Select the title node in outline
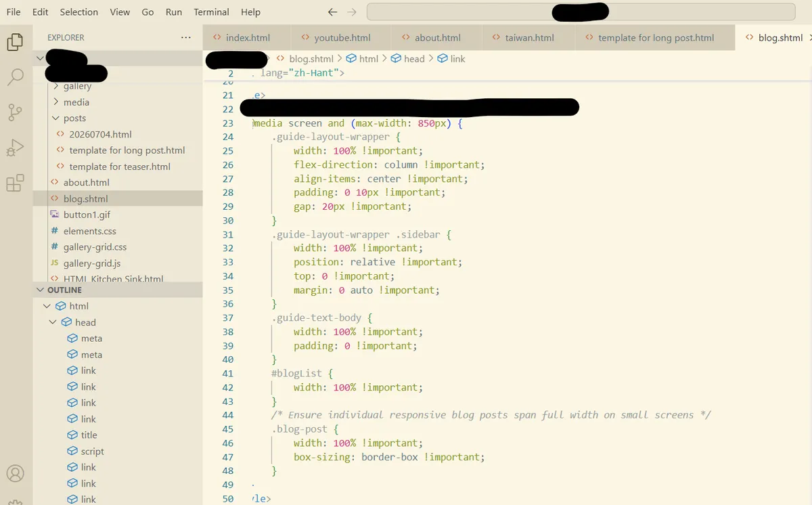The height and width of the screenshot is (505, 812). point(89,435)
